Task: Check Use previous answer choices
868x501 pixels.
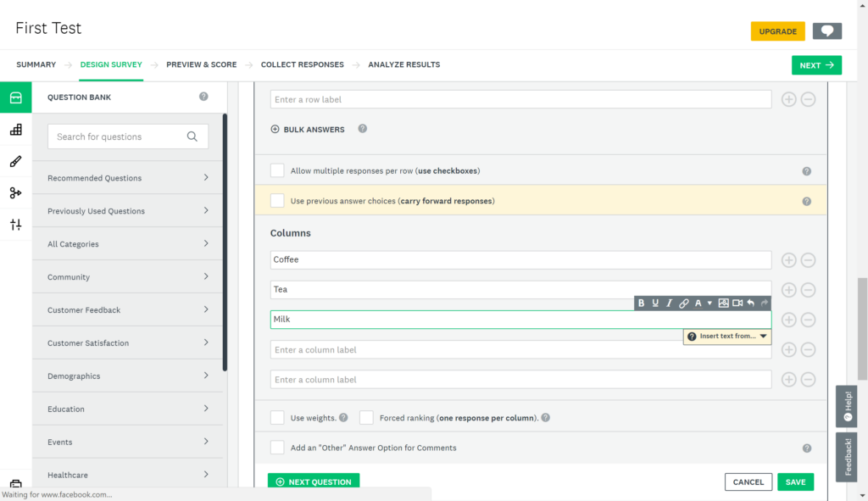Action: (276, 201)
